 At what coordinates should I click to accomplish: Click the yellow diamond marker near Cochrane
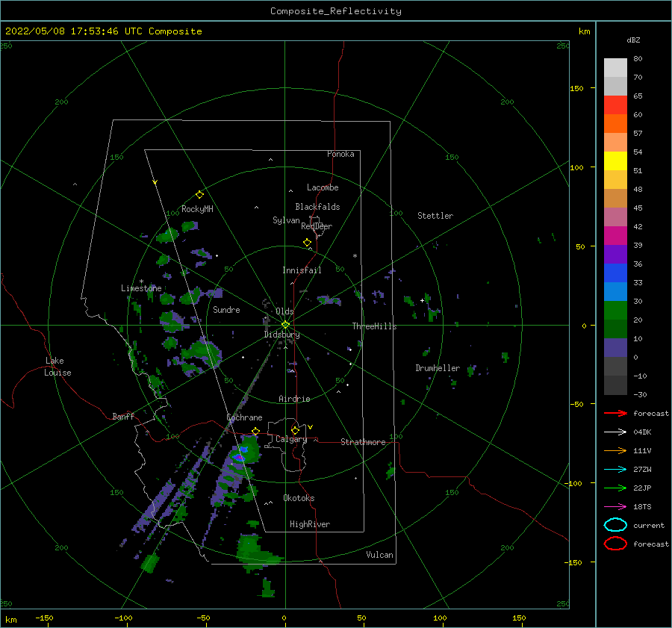pos(256,431)
